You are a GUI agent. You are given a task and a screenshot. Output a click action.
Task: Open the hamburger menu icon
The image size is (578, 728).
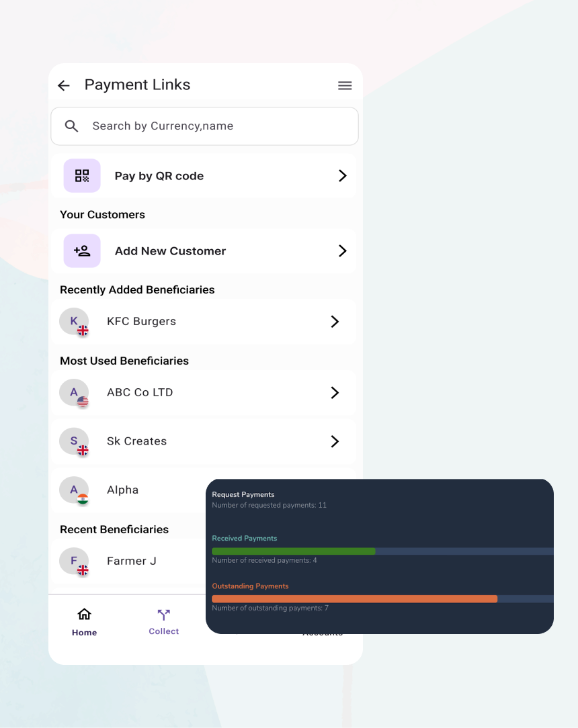[345, 85]
